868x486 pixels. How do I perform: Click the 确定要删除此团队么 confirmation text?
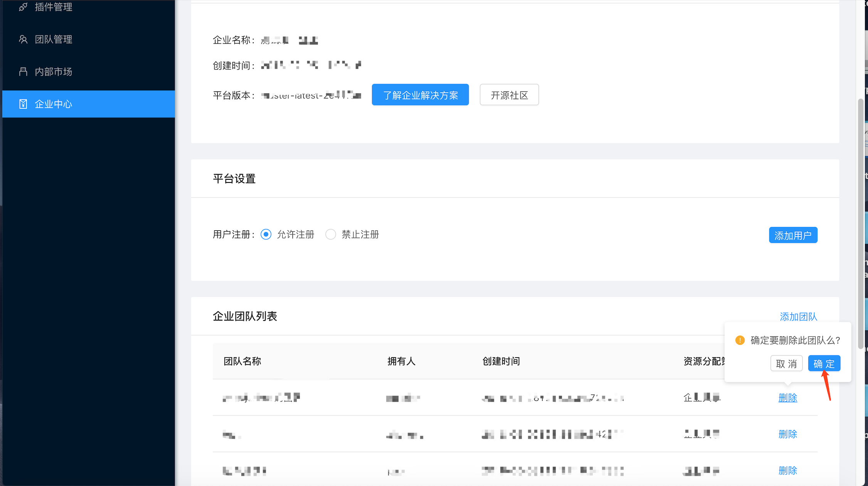point(795,341)
